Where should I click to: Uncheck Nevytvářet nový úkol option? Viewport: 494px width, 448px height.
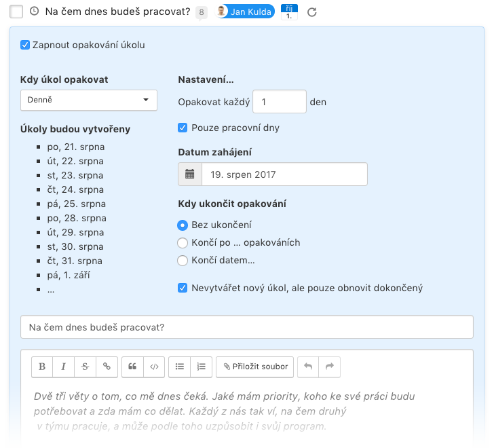[183, 288]
